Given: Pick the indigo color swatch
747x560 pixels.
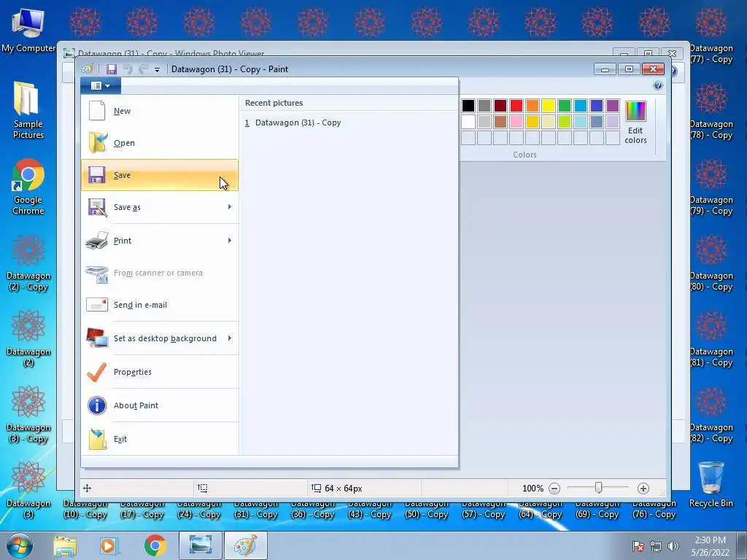Looking at the screenshot, I should (597, 106).
